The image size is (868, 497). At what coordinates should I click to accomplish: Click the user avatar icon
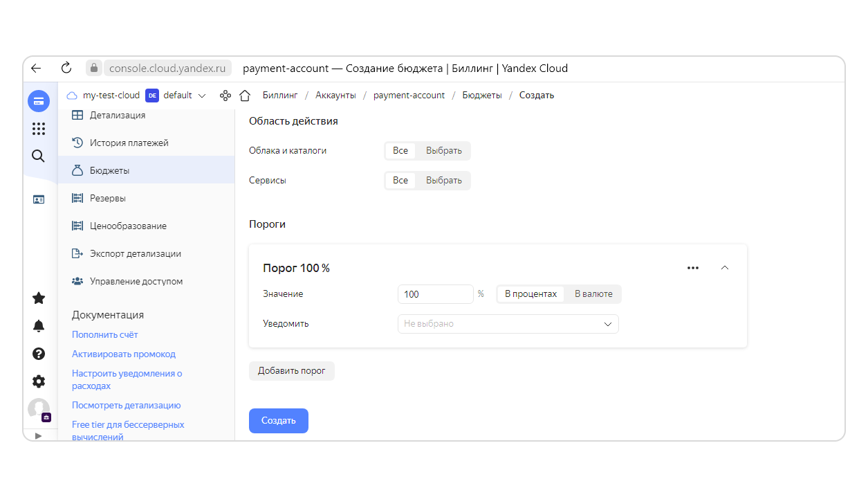point(39,409)
